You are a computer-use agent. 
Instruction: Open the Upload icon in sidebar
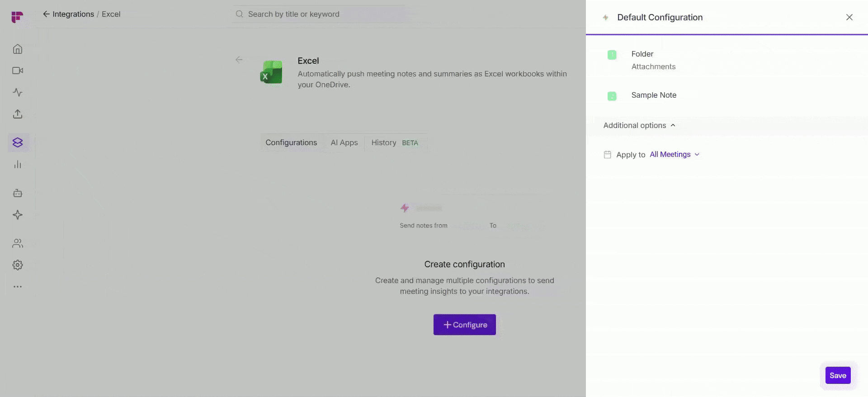tap(18, 114)
